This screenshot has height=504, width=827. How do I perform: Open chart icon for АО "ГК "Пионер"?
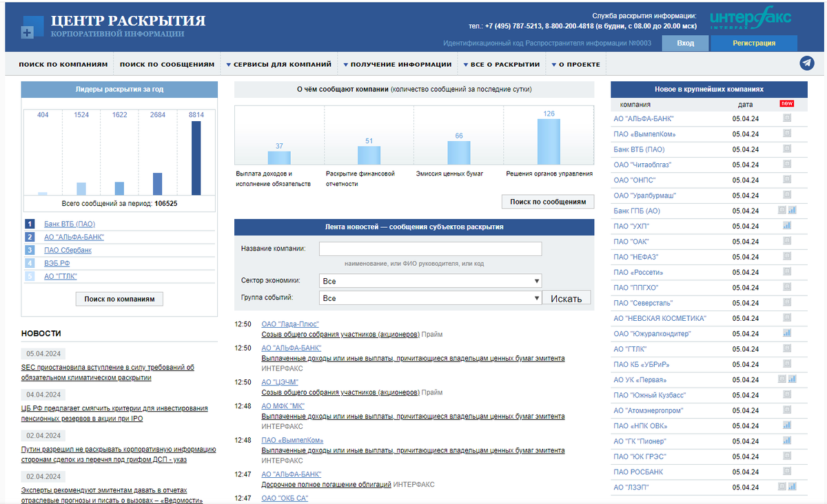(x=787, y=441)
